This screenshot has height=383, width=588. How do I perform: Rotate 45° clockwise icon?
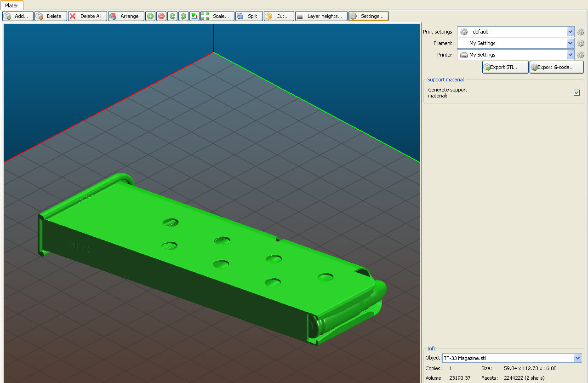(x=183, y=16)
